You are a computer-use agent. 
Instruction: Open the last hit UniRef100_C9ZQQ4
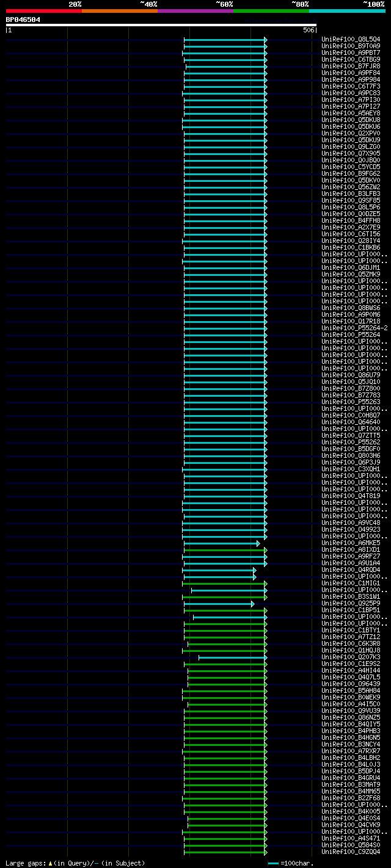click(x=351, y=852)
